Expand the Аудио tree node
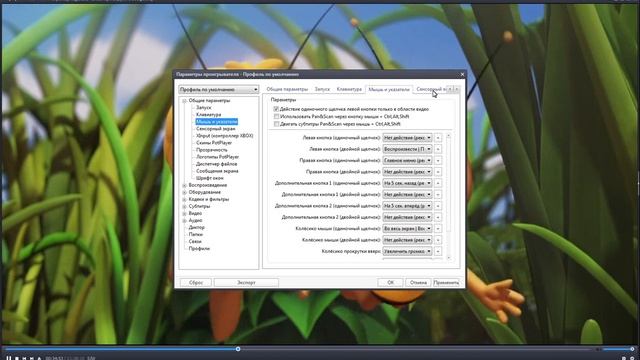This screenshot has width=640, height=360. click(x=184, y=220)
